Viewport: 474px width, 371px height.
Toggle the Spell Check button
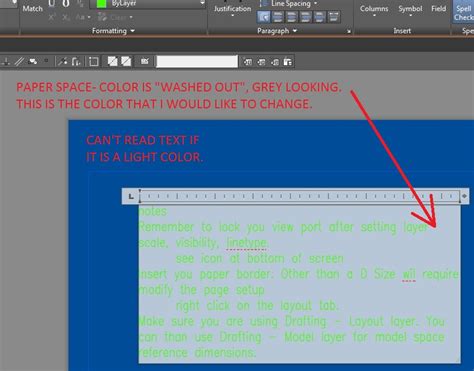[x=464, y=12]
